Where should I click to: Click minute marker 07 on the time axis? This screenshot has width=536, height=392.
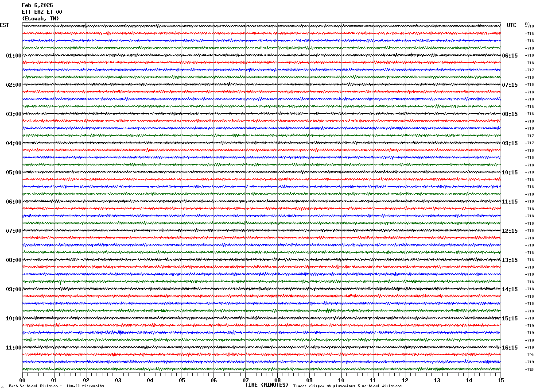tap(245, 380)
